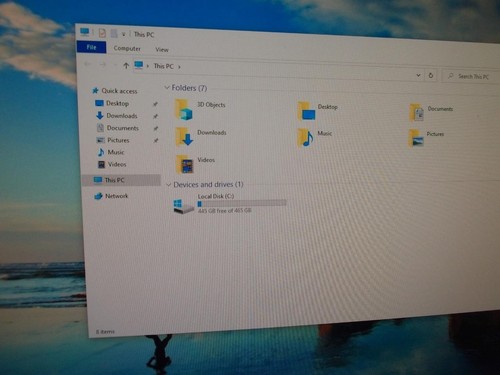Click the chevron before This PC in address bar

[x=148, y=66]
